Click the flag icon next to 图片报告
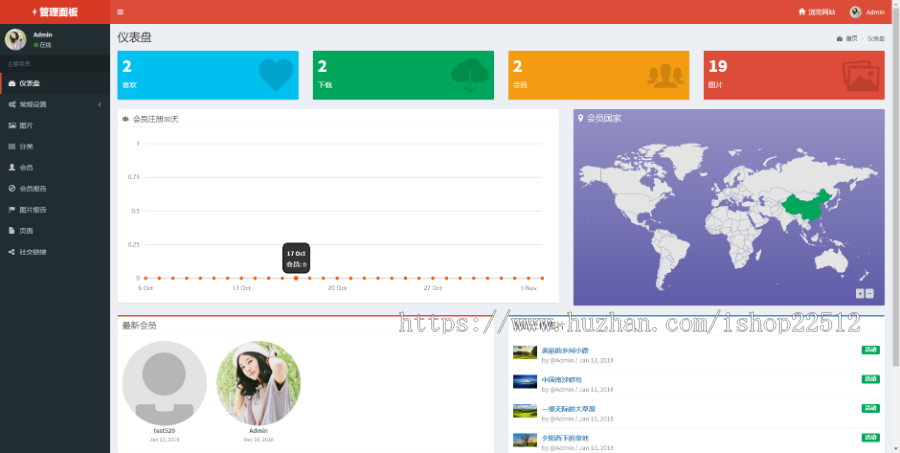This screenshot has height=453, width=900. [x=12, y=210]
